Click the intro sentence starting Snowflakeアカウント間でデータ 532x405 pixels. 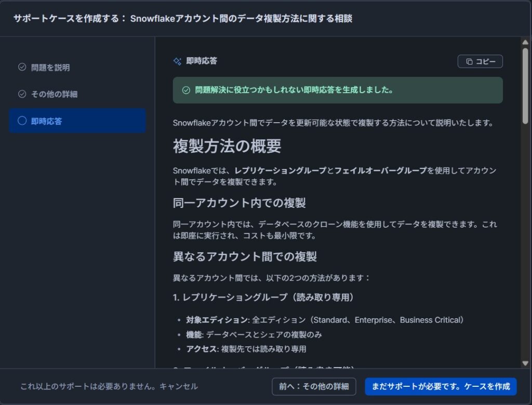point(333,123)
